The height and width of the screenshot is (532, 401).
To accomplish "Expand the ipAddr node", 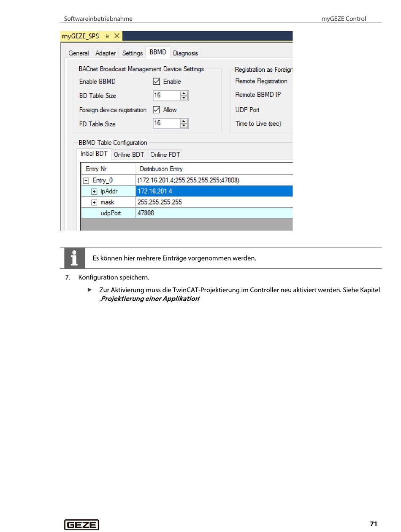I will click(x=94, y=192).
